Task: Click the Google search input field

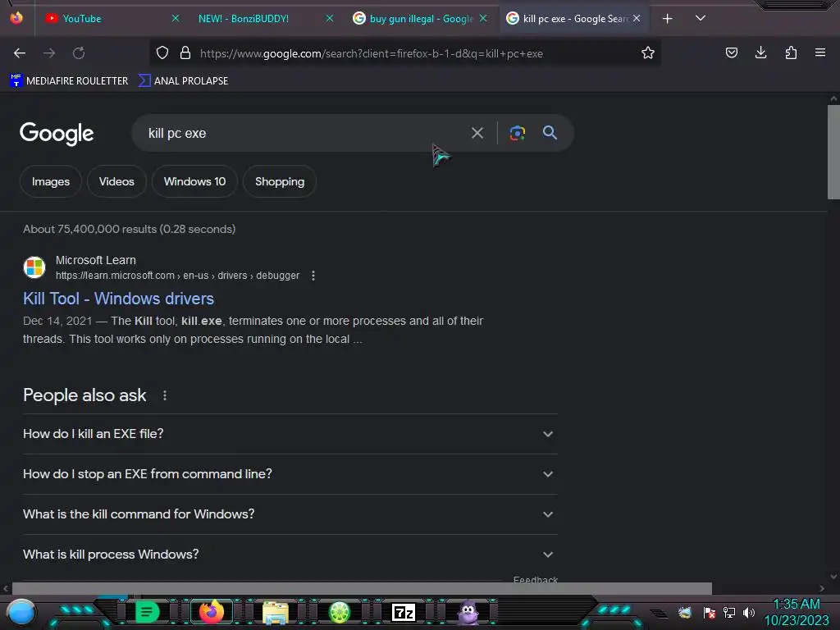Action: point(300,133)
